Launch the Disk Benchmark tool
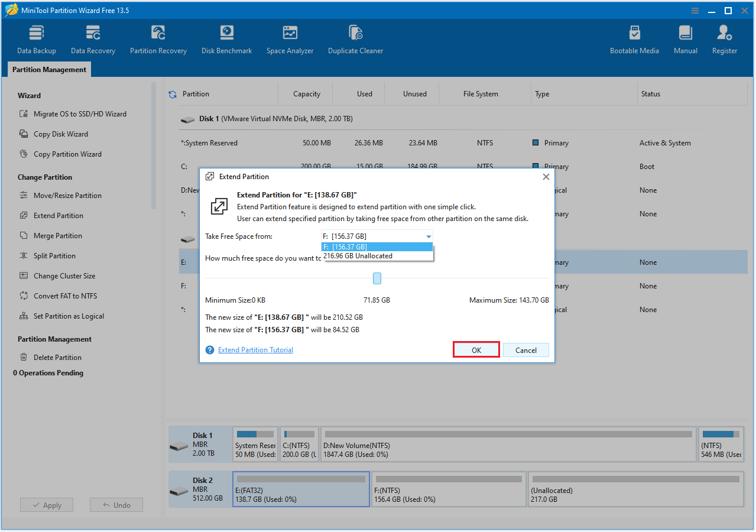This screenshot has width=756, height=532. [x=226, y=38]
